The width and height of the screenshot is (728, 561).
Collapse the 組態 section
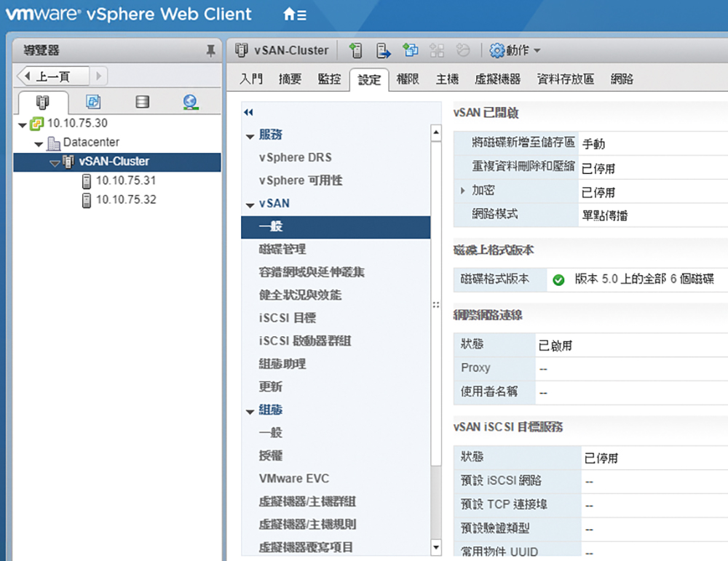[250, 412]
